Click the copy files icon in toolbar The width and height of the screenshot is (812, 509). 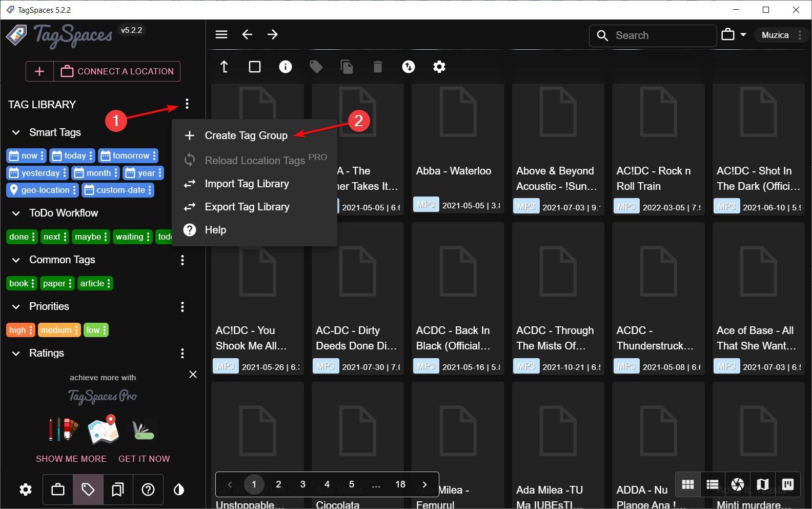(347, 67)
